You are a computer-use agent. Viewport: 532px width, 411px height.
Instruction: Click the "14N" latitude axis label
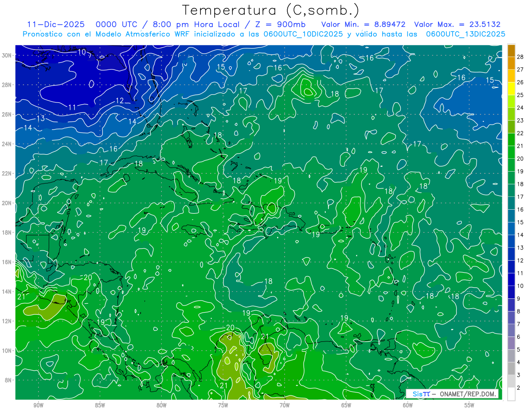(7, 292)
